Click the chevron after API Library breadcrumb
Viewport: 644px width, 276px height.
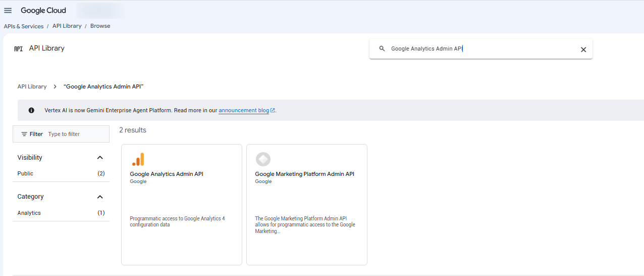(x=55, y=87)
